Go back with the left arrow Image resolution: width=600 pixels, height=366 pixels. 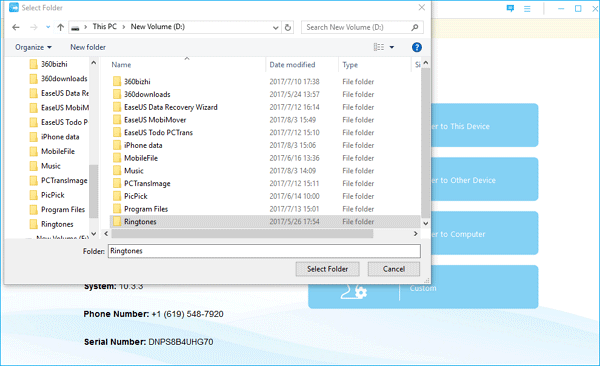[x=16, y=27]
